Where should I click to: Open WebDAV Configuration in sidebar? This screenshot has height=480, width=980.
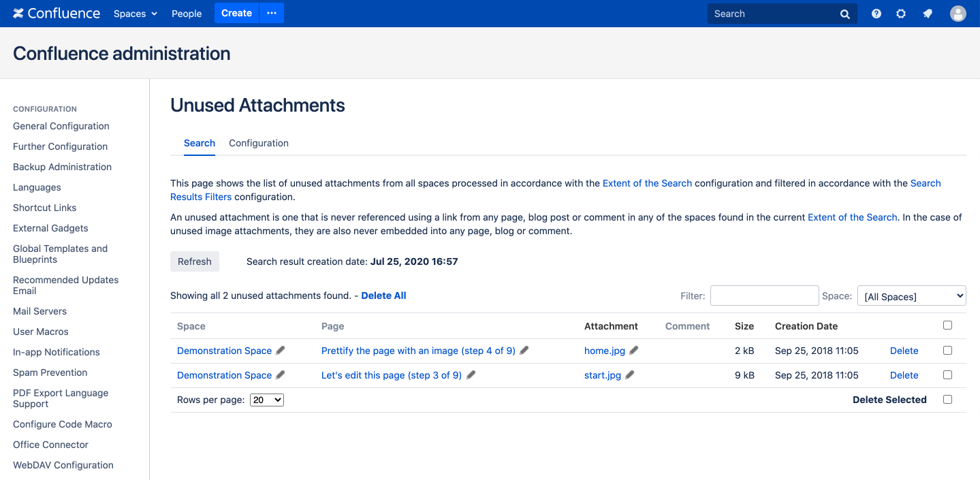coord(63,465)
